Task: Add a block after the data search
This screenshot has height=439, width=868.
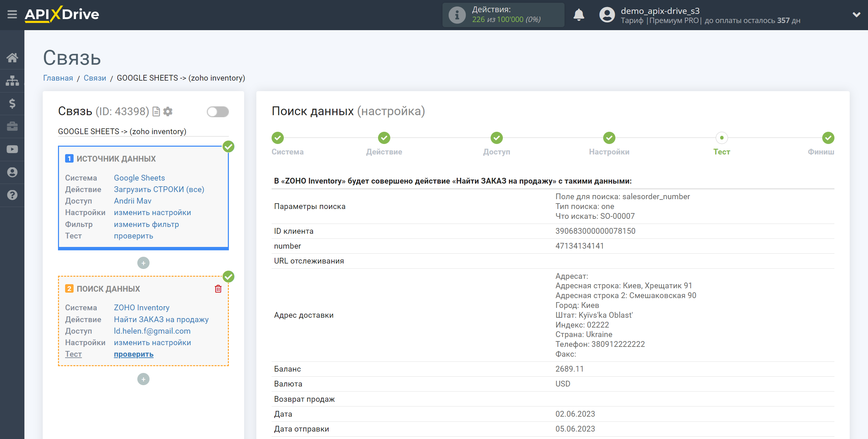Action: click(143, 379)
